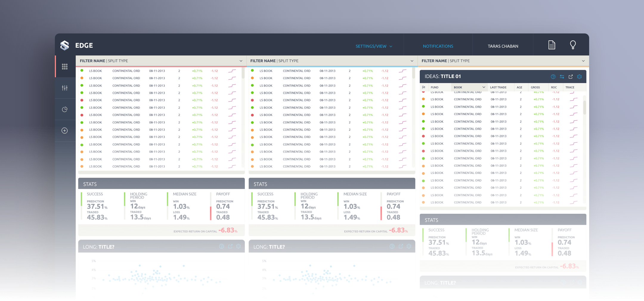Click swap arrows icon in IDEAS: TITLE 01

[x=562, y=77]
